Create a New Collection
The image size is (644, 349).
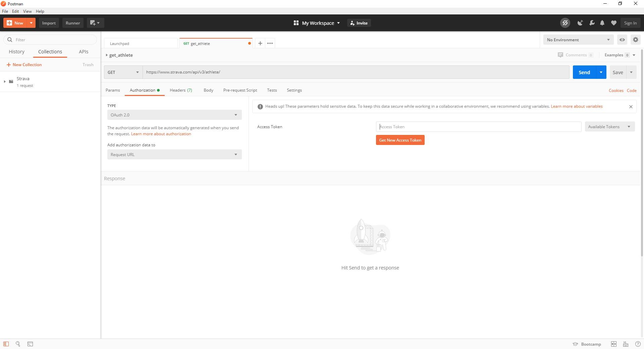pyautogui.click(x=24, y=64)
